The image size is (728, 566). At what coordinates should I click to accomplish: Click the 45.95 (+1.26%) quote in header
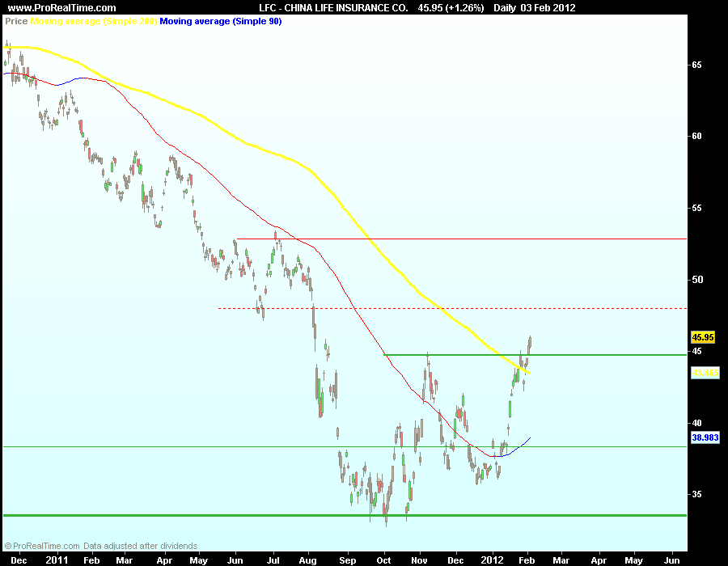(451, 8)
